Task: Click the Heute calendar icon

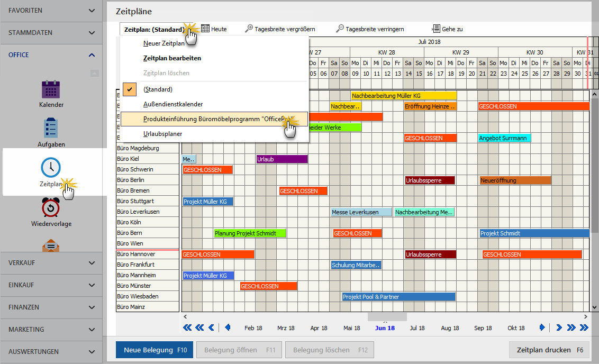Action: tap(205, 29)
